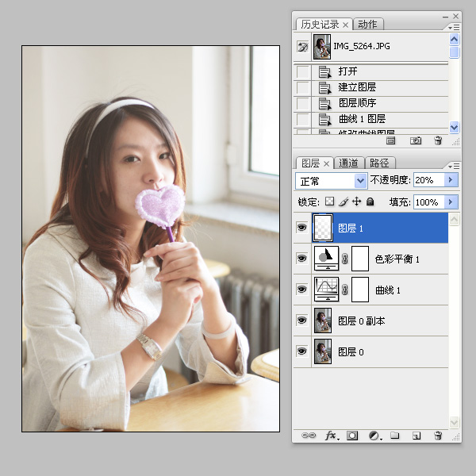This screenshot has height=476, width=476.
Task: Set history brush source at 打开 state
Action: (x=303, y=71)
